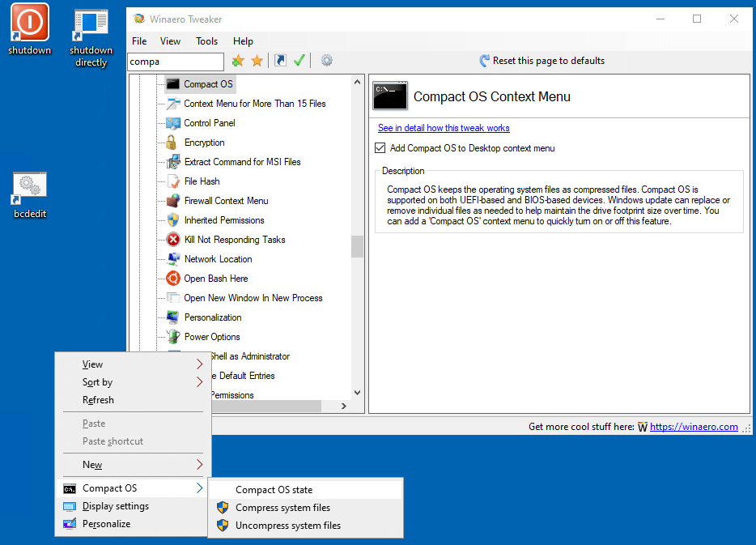Open the Help menu
The width and height of the screenshot is (756, 545).
coord(243,41)
